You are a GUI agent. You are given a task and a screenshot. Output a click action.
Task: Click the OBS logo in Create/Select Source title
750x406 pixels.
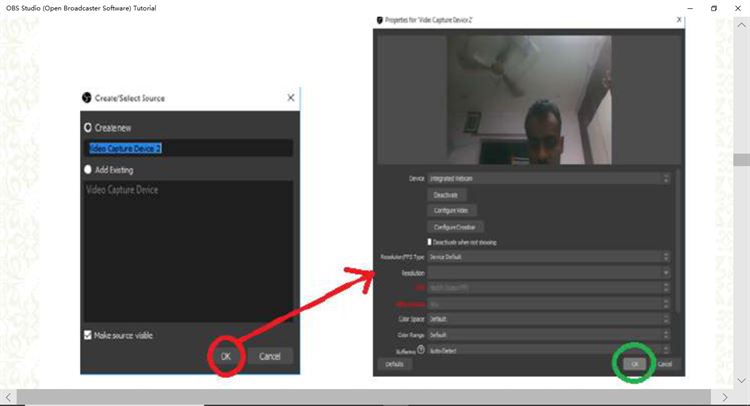point(87,98)
